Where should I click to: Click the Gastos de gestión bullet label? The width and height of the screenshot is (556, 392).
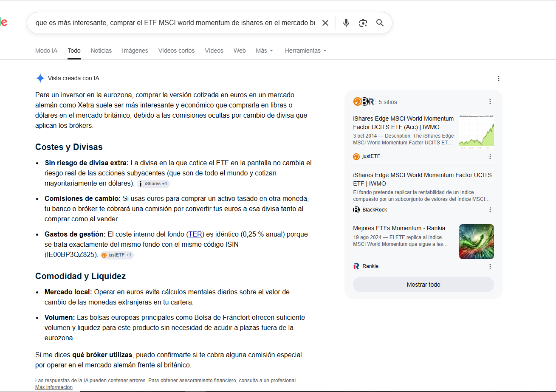click(75, 234)
